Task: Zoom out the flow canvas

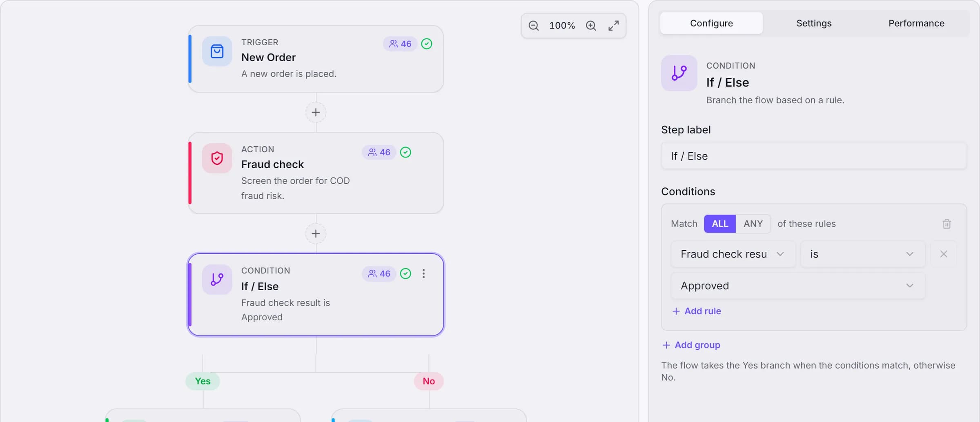Action: (x=534, y=26)
